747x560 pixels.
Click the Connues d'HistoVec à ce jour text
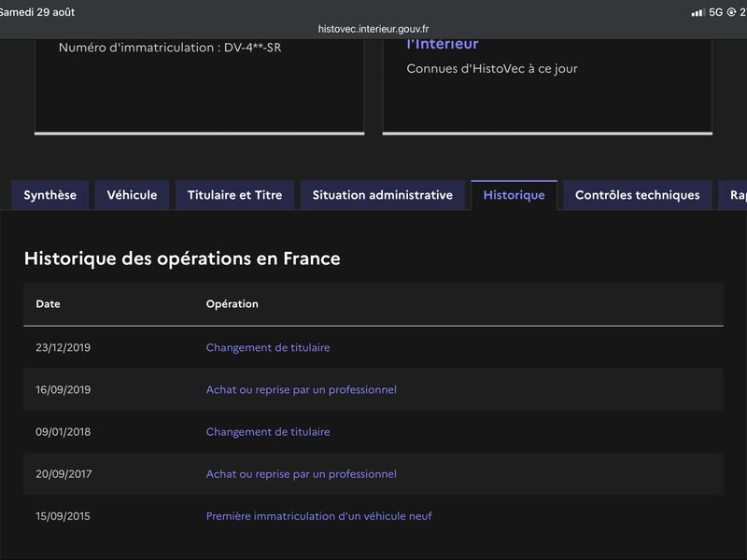pos(492,68)
